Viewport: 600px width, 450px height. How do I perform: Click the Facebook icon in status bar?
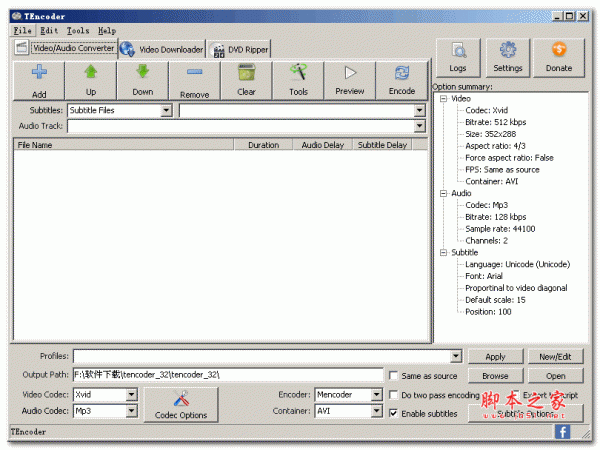coord(562,432)
